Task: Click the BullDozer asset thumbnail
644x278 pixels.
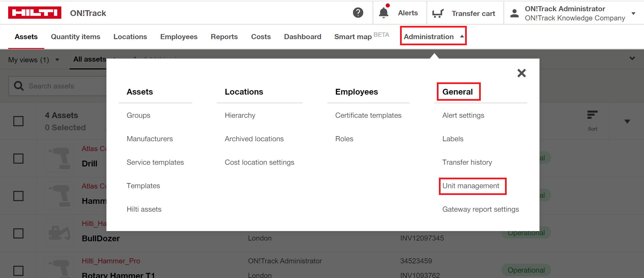Action: tap(59, 233)
